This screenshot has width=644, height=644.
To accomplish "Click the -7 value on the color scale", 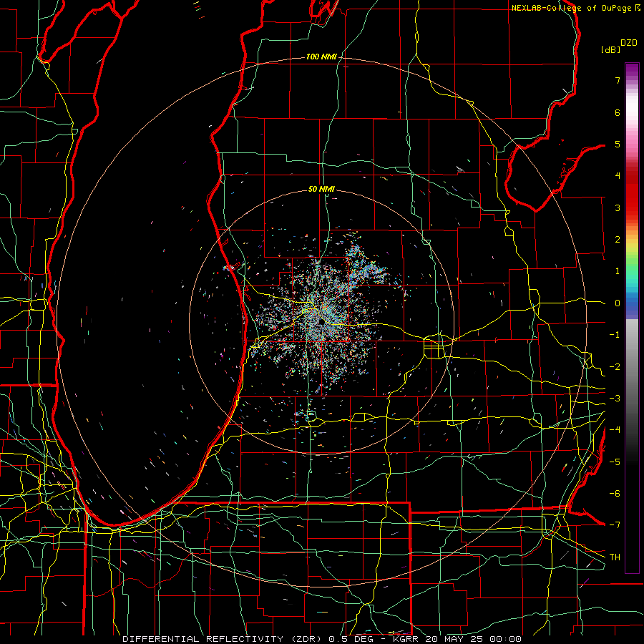I will (x=615, y=525).
